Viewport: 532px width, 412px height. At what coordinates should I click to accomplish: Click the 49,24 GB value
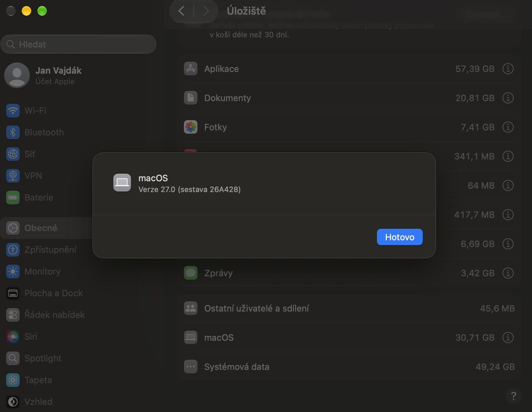click(495, 367)
